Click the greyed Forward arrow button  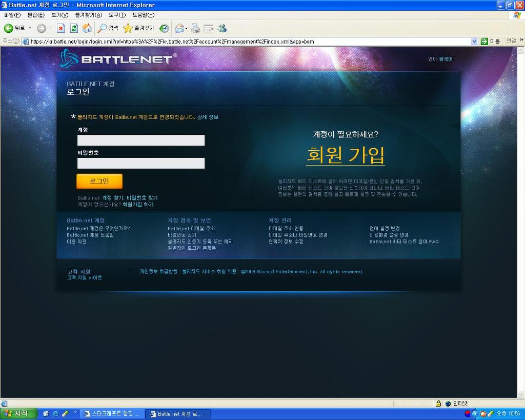pyautogui.click(x=41, y=29)
